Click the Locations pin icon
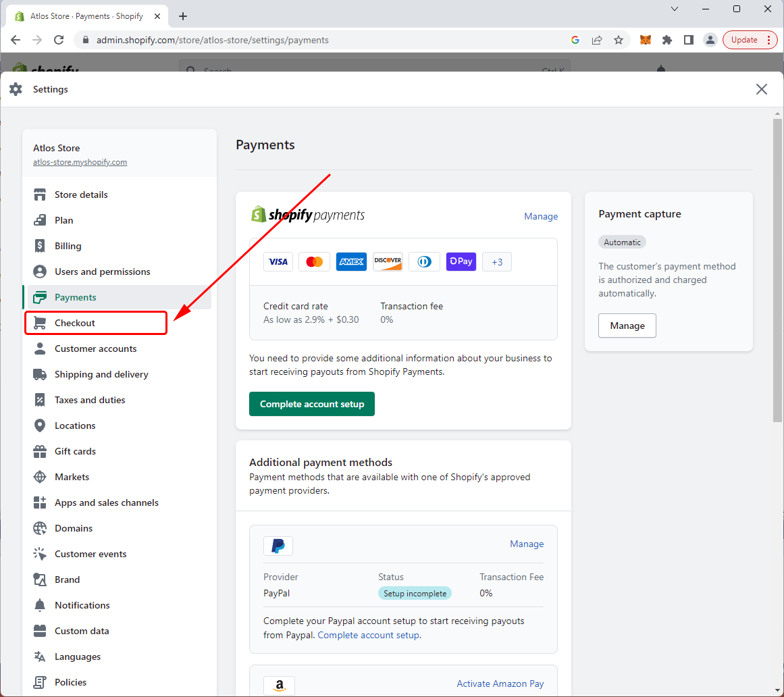This screenshot has width=784, height=697. coord(39,425)
